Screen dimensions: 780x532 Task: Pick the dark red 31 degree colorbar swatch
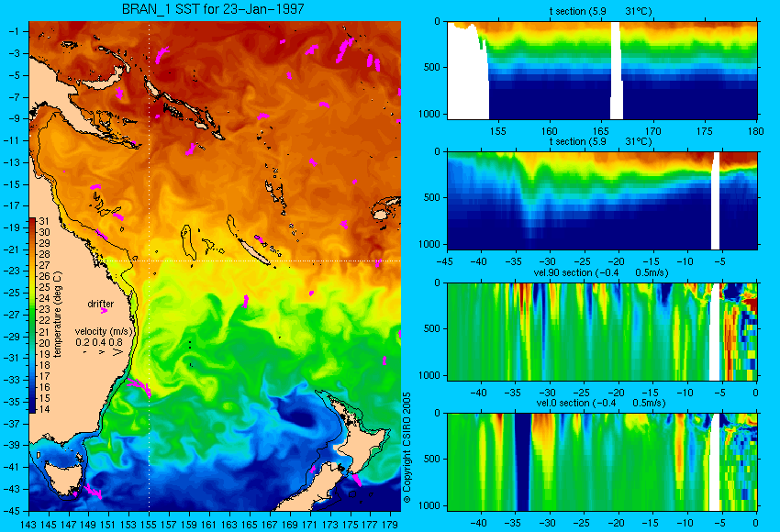[32, 221]
